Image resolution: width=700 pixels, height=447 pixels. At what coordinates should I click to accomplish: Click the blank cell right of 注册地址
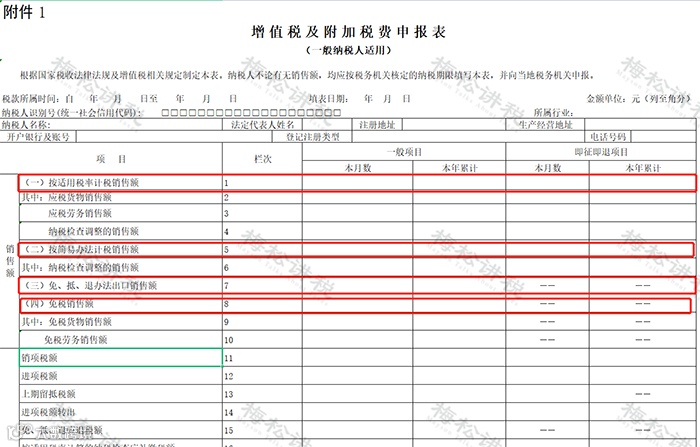pyautogui.click(x=454, y=125)
